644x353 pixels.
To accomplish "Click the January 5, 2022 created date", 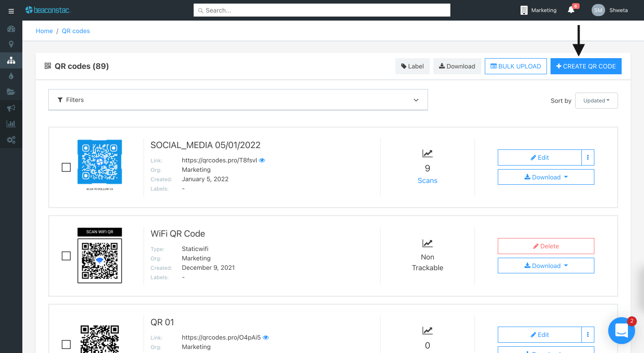I will pyautogui.click(x=205, y=179).
